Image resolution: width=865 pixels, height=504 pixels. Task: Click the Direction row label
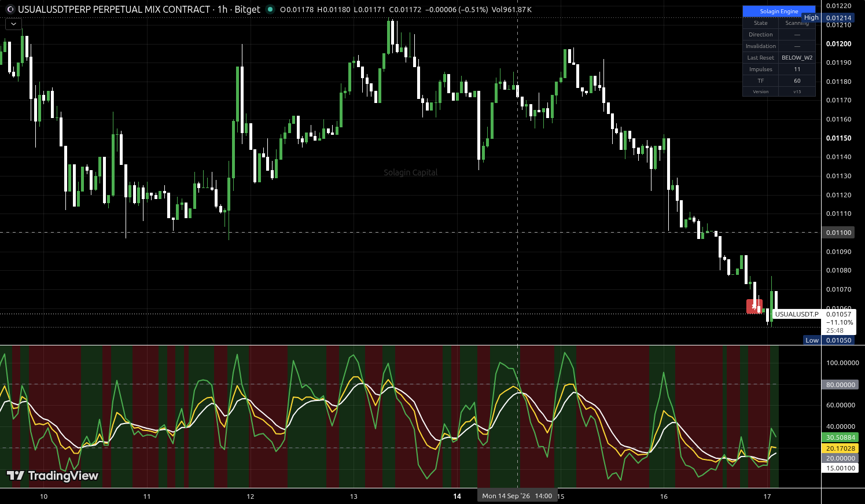tap(760, 35)
